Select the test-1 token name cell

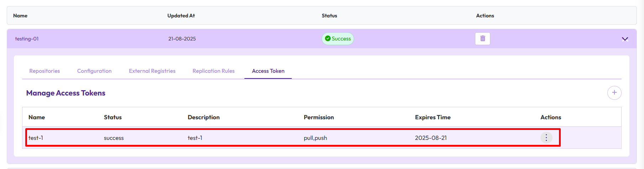[x=36, y=138]
